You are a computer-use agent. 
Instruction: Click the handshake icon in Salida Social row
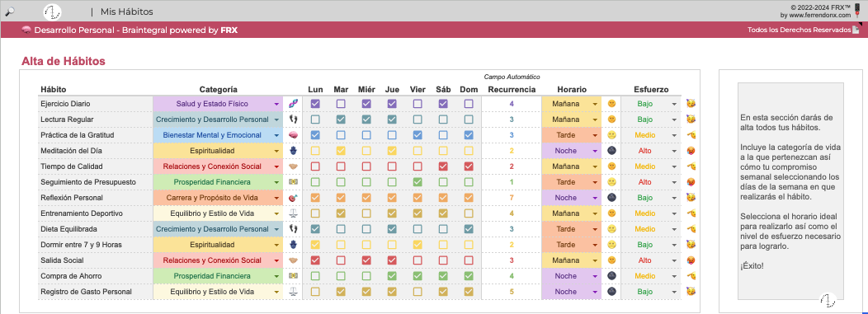pyautogui.click(x=293, y=260)
